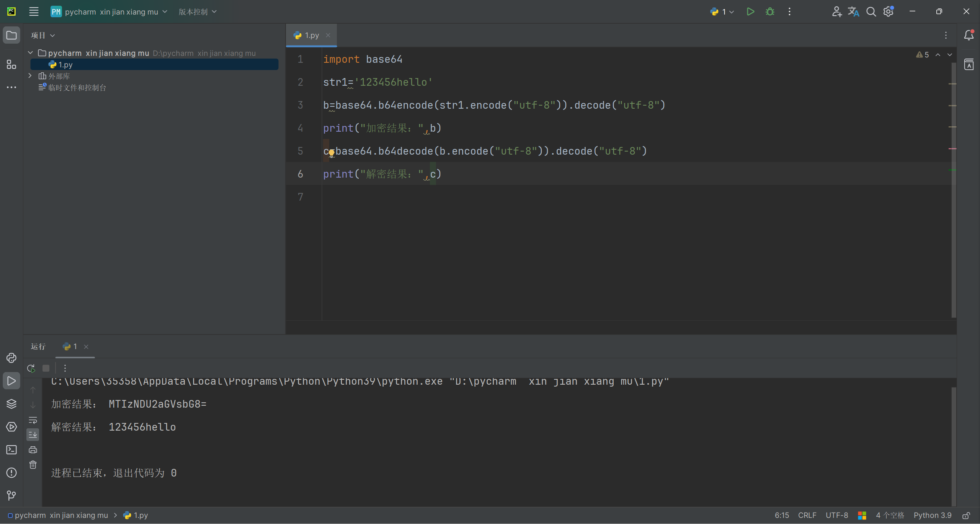This screenshot has width=980, height=524.
Task: Expand 外部库 tree node
Action: pyautogui.click(x=30, y=76)
